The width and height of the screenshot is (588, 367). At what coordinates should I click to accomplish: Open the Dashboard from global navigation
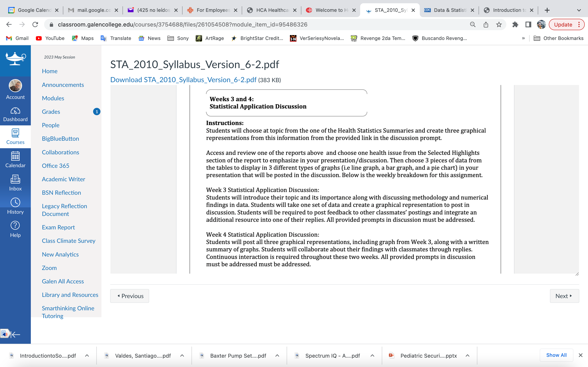pos(15,114)
